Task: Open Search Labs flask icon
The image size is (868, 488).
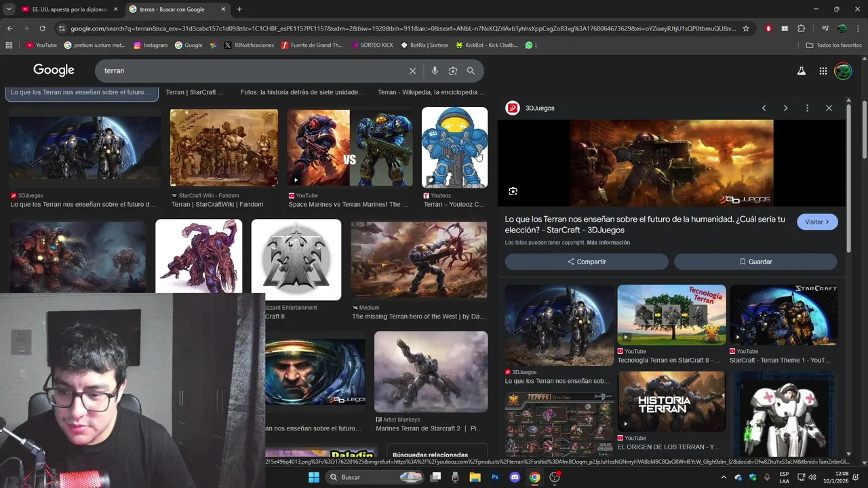Action: [801, 70]
